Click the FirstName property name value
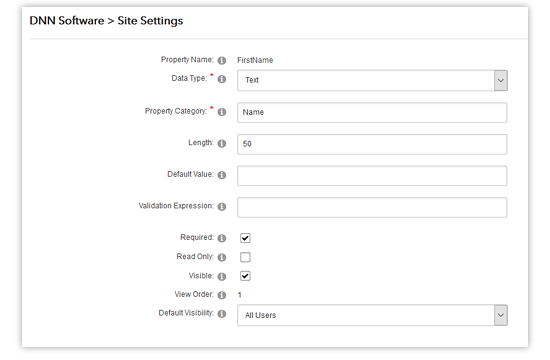Image resolution: width=550 pixels, height=360 pixels. coord(255,60)
